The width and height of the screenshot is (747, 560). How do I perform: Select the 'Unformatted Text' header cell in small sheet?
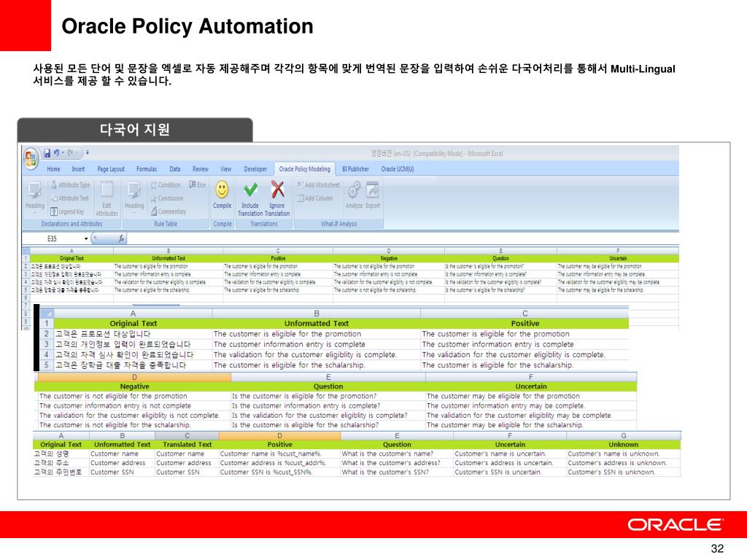point(169,259)
